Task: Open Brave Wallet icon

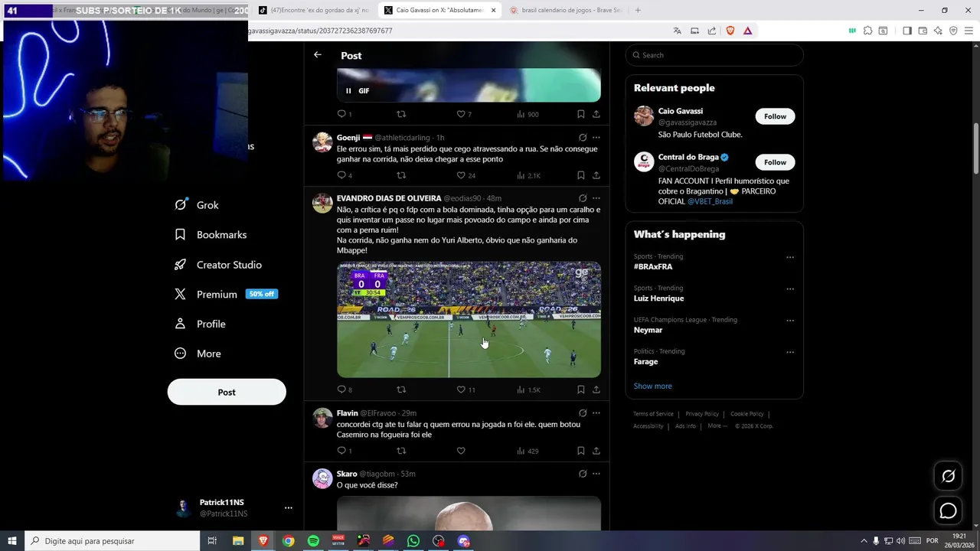Action: tap(923, 31)
